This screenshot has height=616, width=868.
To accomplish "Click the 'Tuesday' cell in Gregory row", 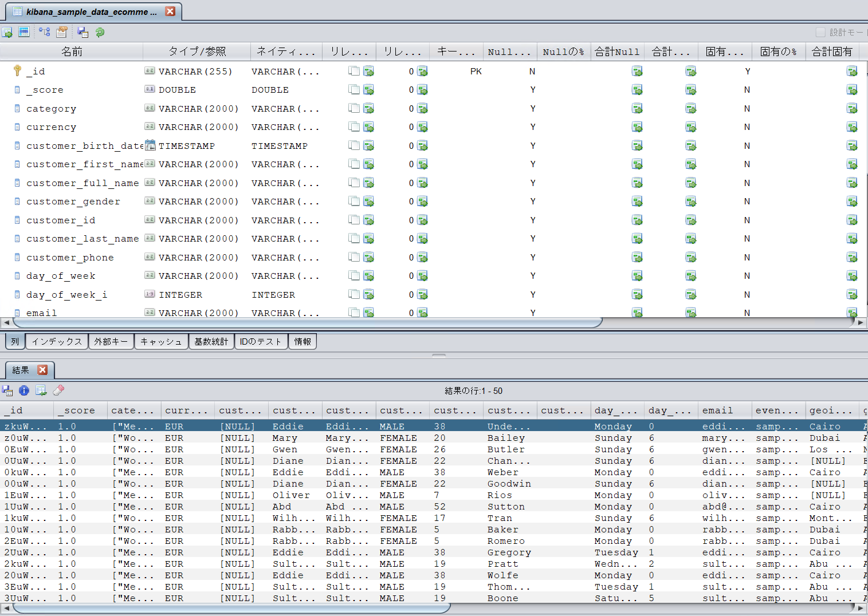I will click(616, 552).
